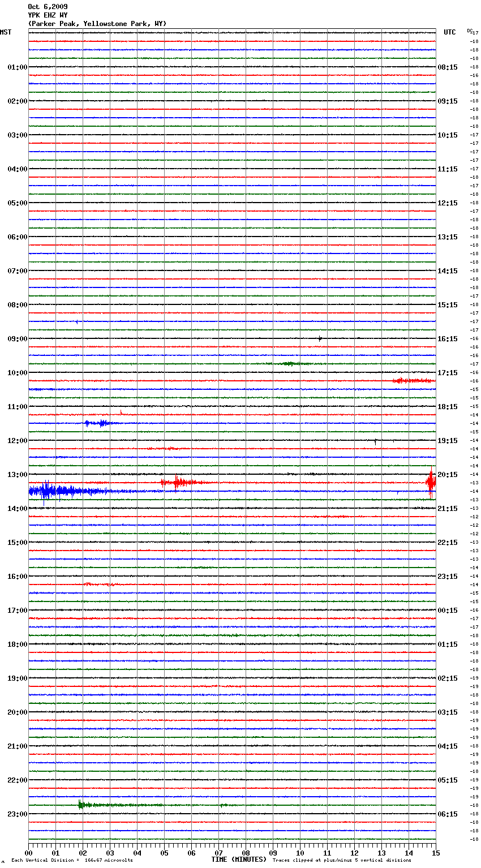Select the 06:00 MST hour label
481x868 pixels.
(18, 237)
